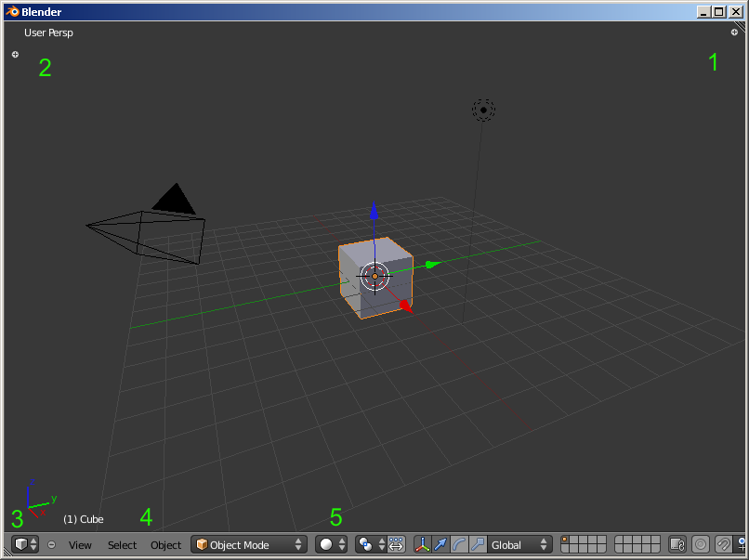The height and width of the screenshot is (560, 749).
Task: Click the area split corner widget under the window close button
Action: point(740,26)
